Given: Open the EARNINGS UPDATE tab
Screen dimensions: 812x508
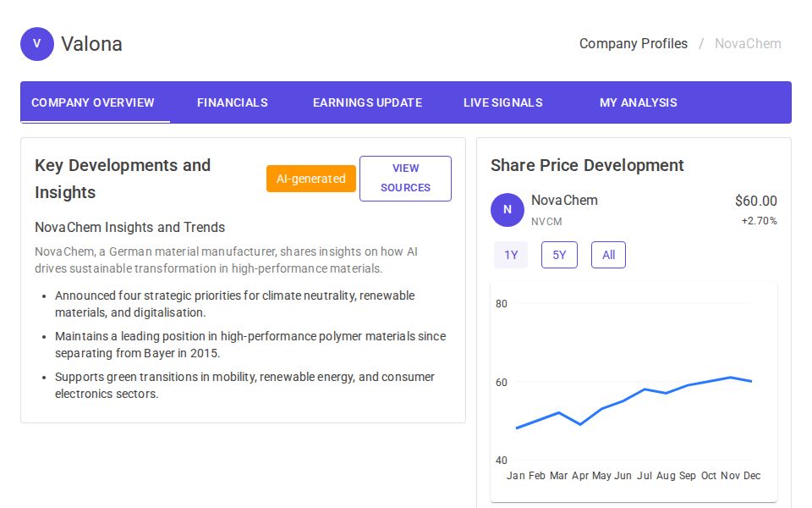Looking at the screenshot, I should point(366,102).
